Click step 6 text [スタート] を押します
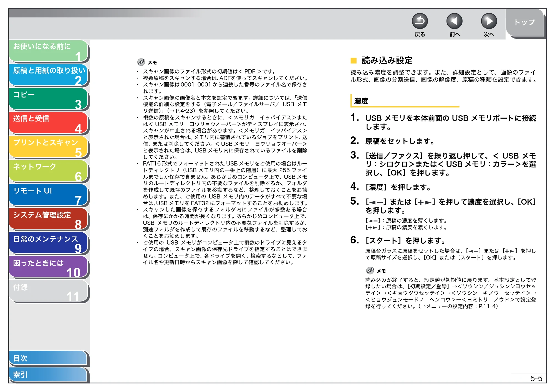 click(405, 240)
